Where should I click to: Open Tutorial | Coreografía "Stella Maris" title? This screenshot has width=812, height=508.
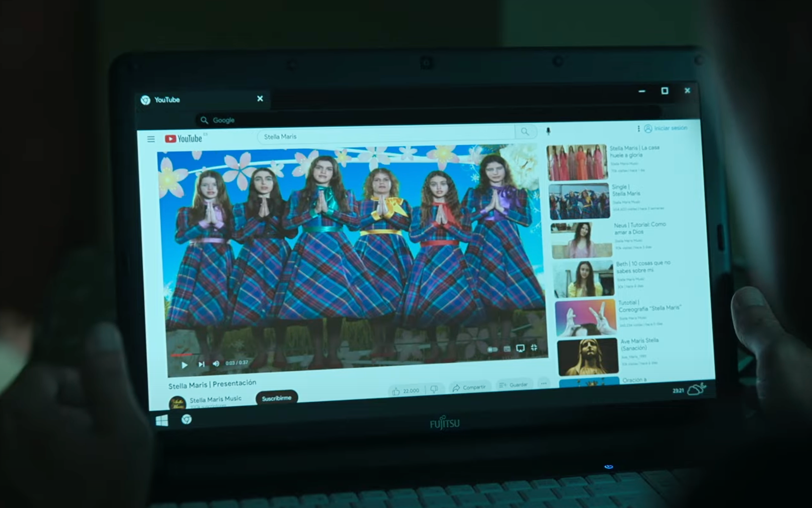pyautogui.click(x=650, y=306)
